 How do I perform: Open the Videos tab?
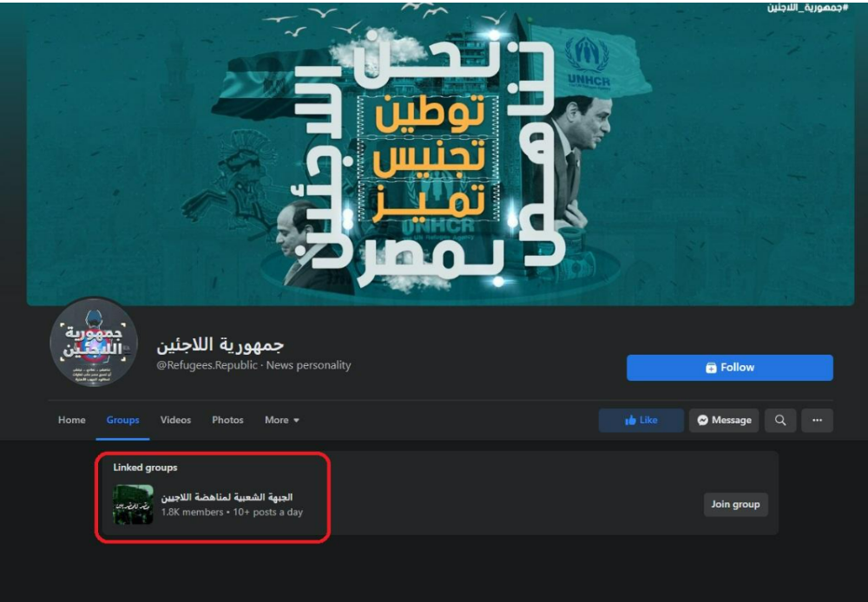click(x=175, y=421)
